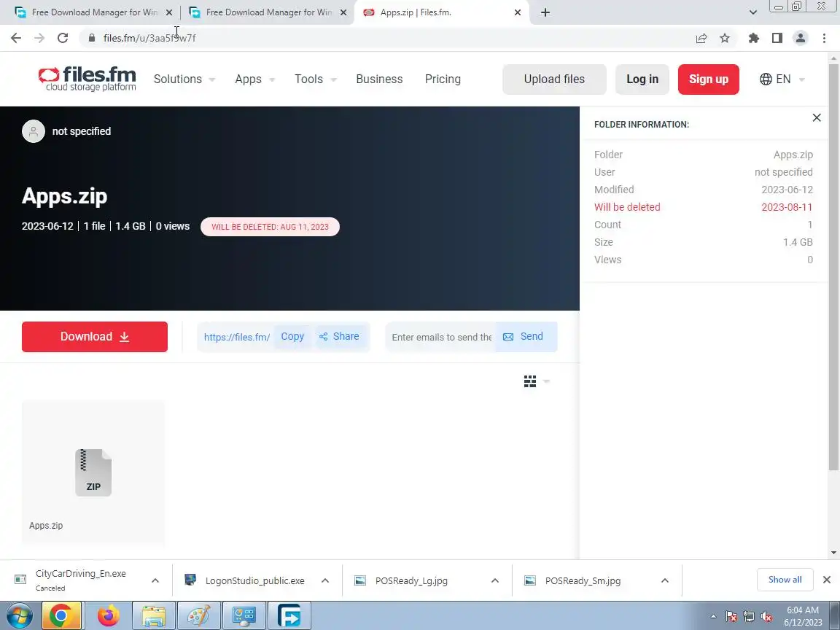Screen dimensions: 840x630
Task: Open the Pricing page
Action: [x=443, y=79]
